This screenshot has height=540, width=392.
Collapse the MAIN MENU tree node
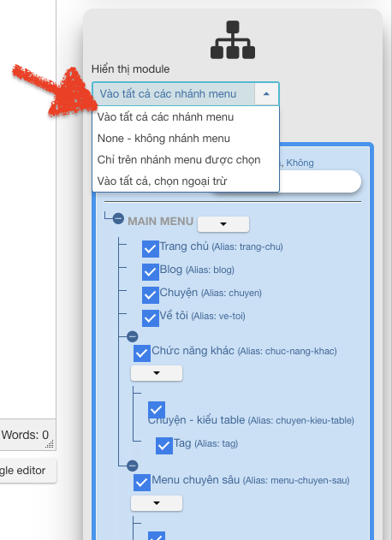(x=118, y=218)
